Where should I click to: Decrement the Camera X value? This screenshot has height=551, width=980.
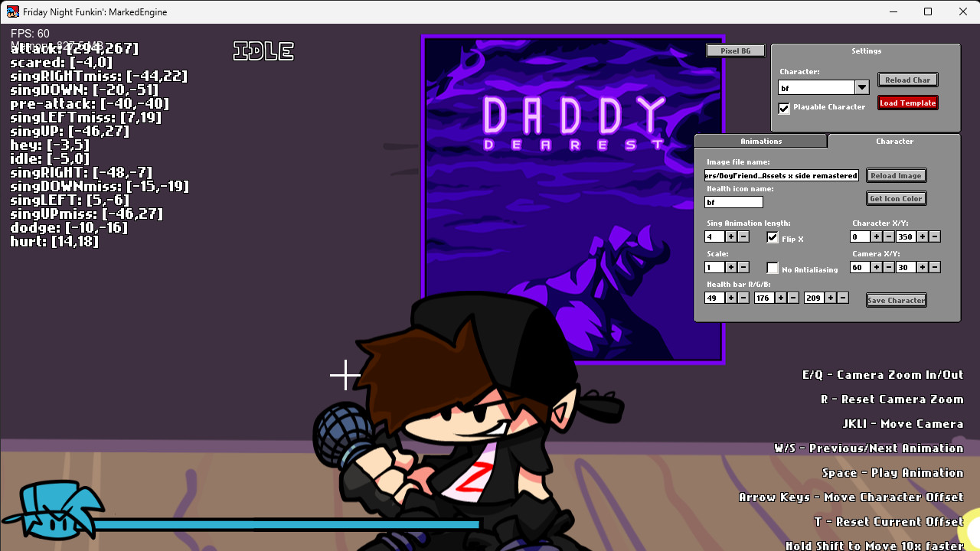tap(889, 268)
